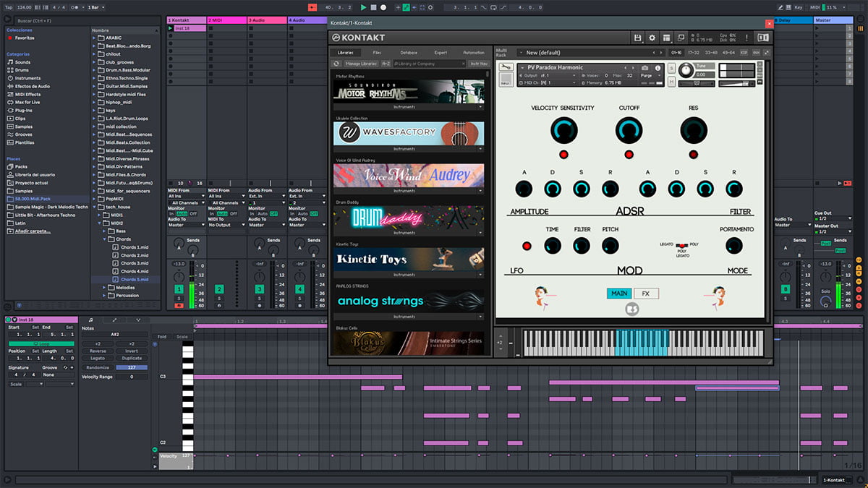The image size is (868, 488).
Task: Click the Drum Daddy library banner
Action: (x=409, y=217)
